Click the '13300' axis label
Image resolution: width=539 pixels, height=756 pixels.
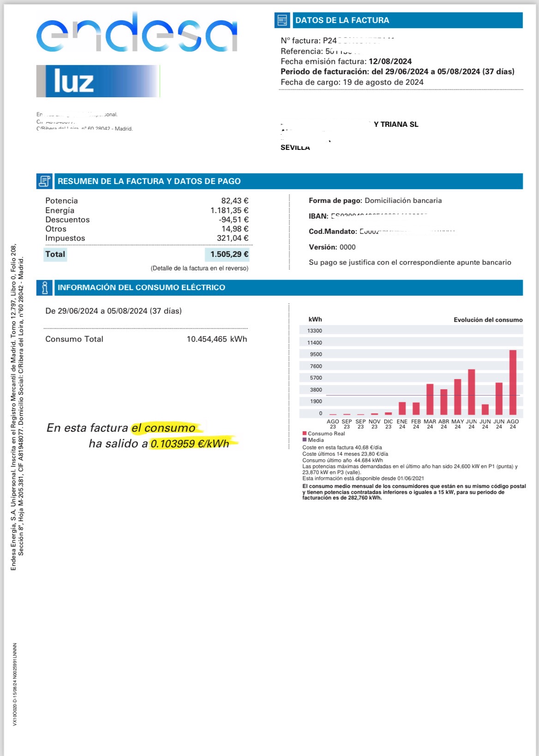[x=315, y=331]
